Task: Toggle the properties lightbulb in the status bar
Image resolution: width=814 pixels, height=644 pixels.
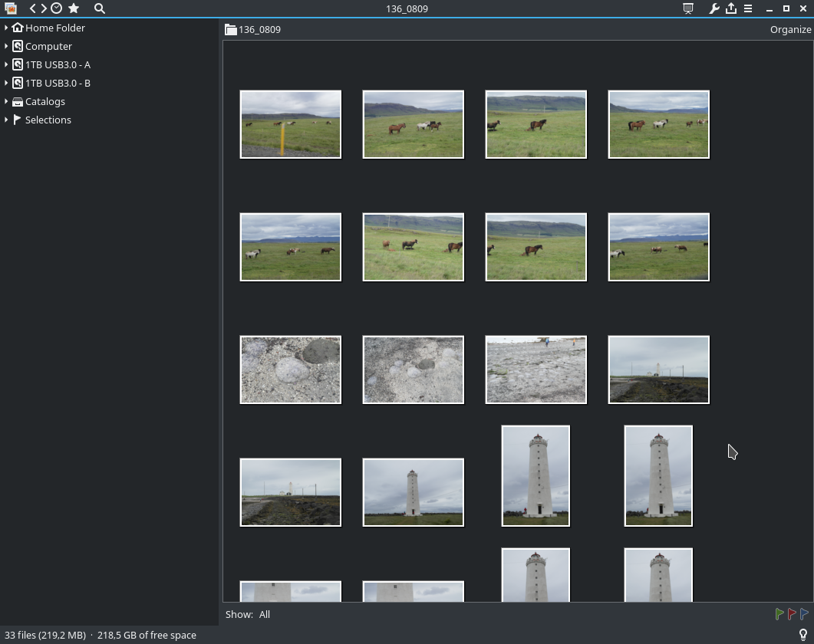Action: coord(803,635)
